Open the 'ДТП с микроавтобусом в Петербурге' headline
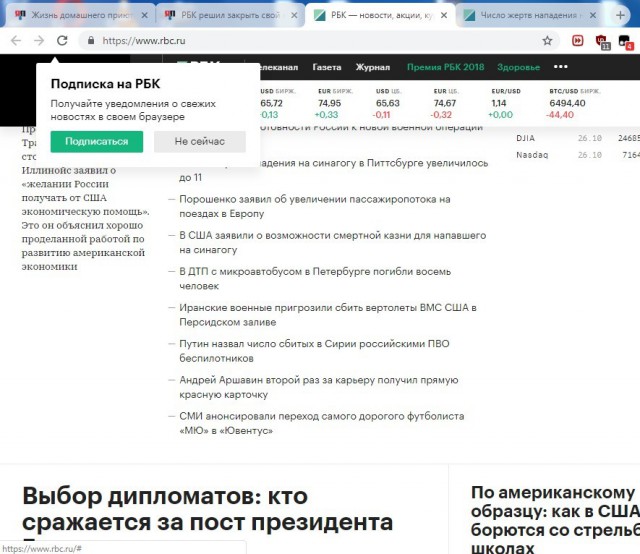The height and width of the screenshot is (554, 640). point(315,278)
